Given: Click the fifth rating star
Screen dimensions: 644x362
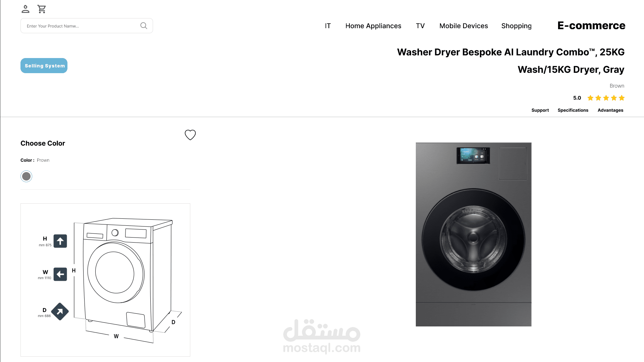Looking at the screenshot, I should (622, 98).
